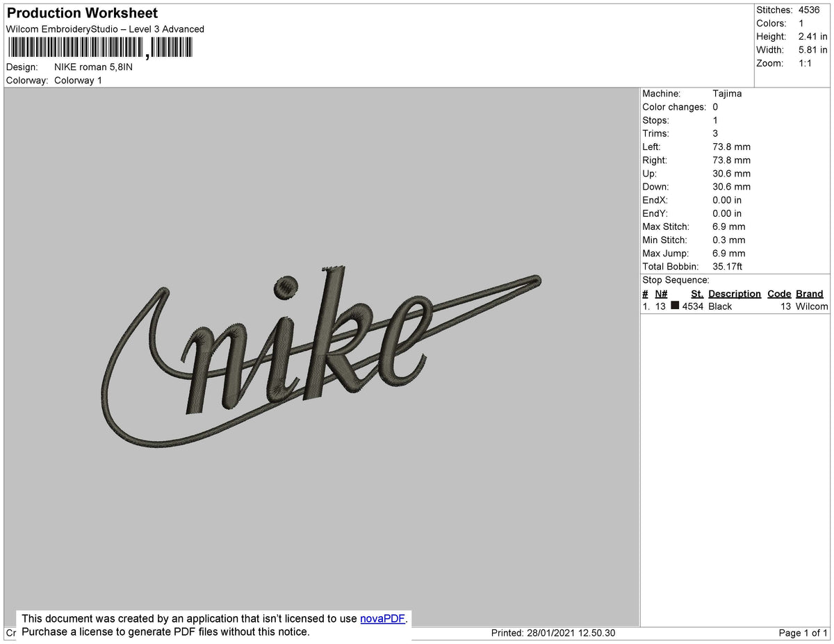Click the Total Bobbin value 35.17ft

727,266
